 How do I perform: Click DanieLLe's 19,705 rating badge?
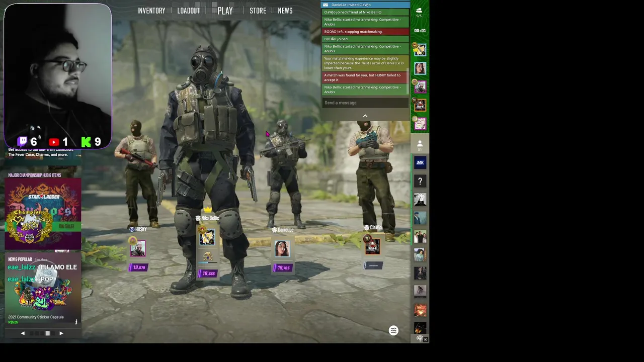click(x=283, y=267)
